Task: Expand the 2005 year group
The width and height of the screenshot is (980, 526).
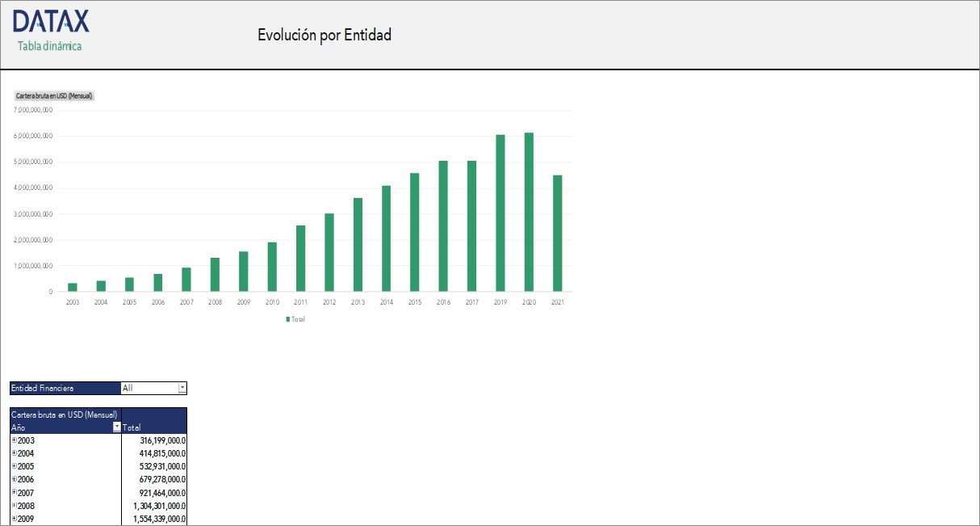Action: pyautogui.click(x=14, y=466)
